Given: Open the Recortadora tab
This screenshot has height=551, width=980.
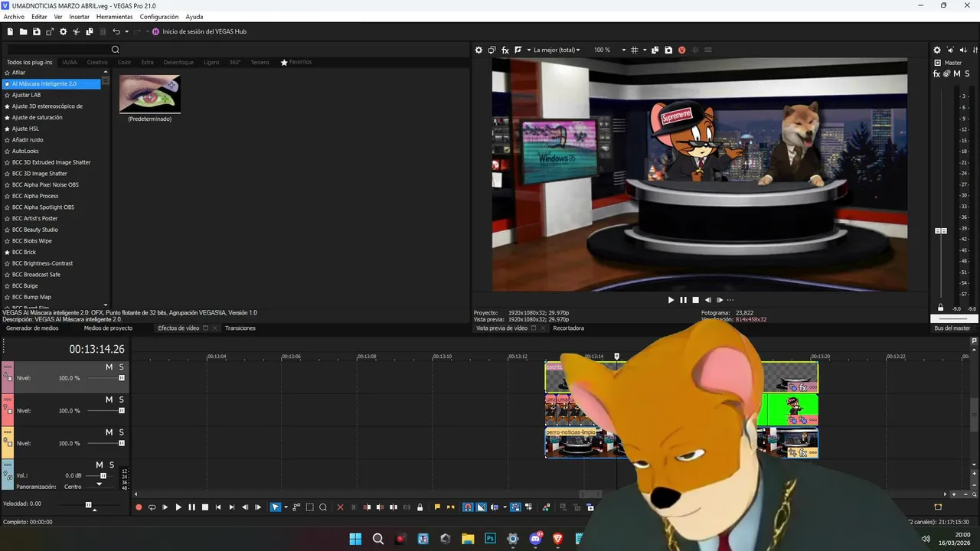Looking at the screenshot, I should [x=568, y=328].
